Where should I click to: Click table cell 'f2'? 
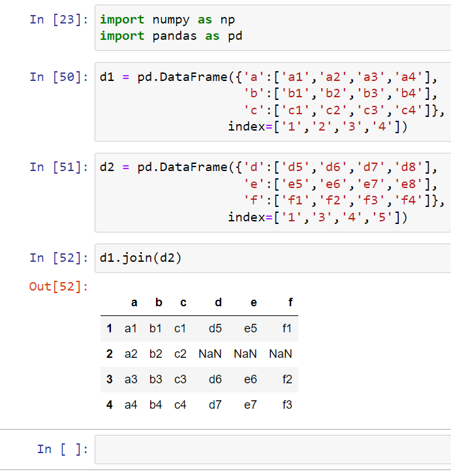pyautogui.click(x=287, y=379)
